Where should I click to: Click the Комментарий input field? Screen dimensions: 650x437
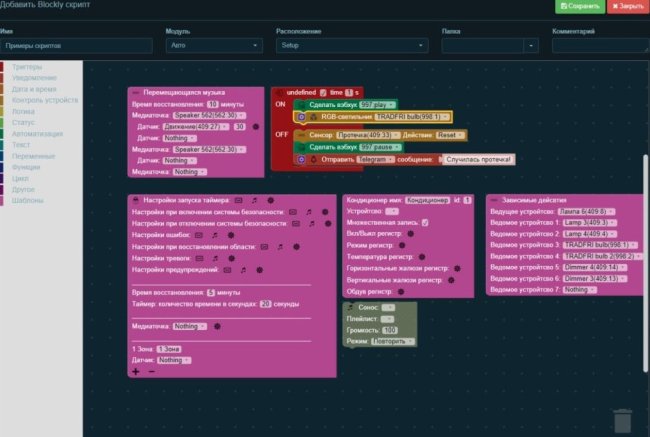click(x=598, y=46)
